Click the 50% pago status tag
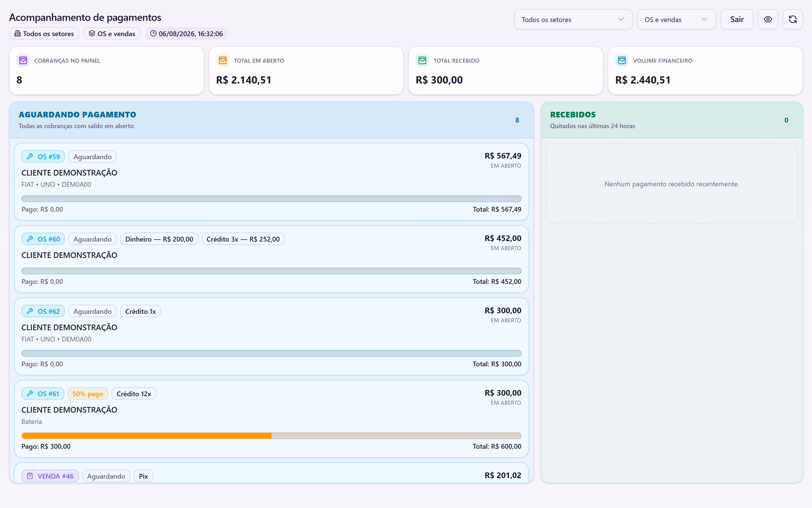The image size is (812, 508). point(88,393)
